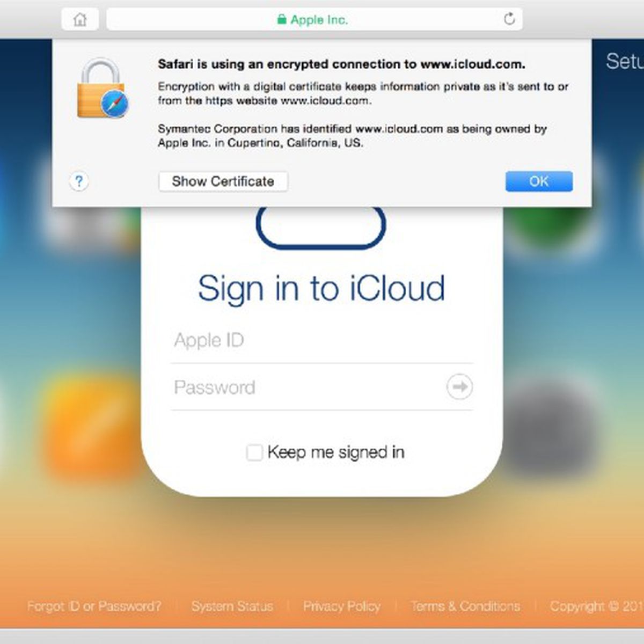
Task: Click the Apple Inc. address bar
Action: [x=314, y=20]
